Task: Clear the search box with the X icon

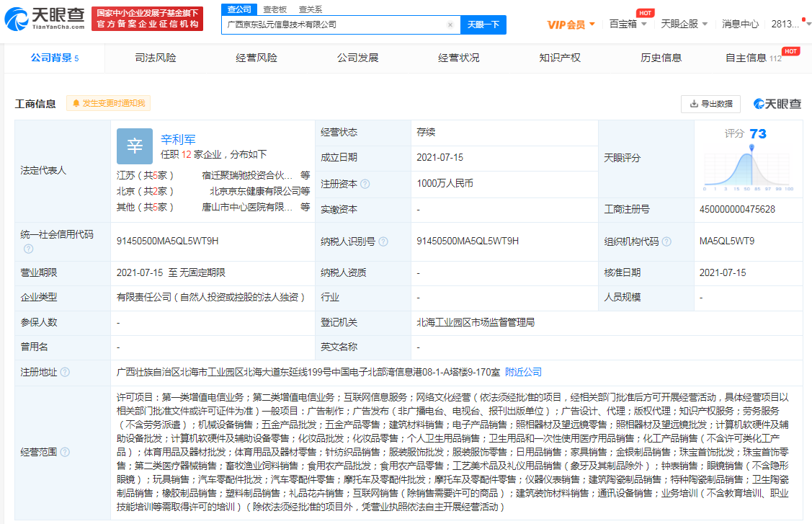Action: pyautogui.click(x=450, y=25)
